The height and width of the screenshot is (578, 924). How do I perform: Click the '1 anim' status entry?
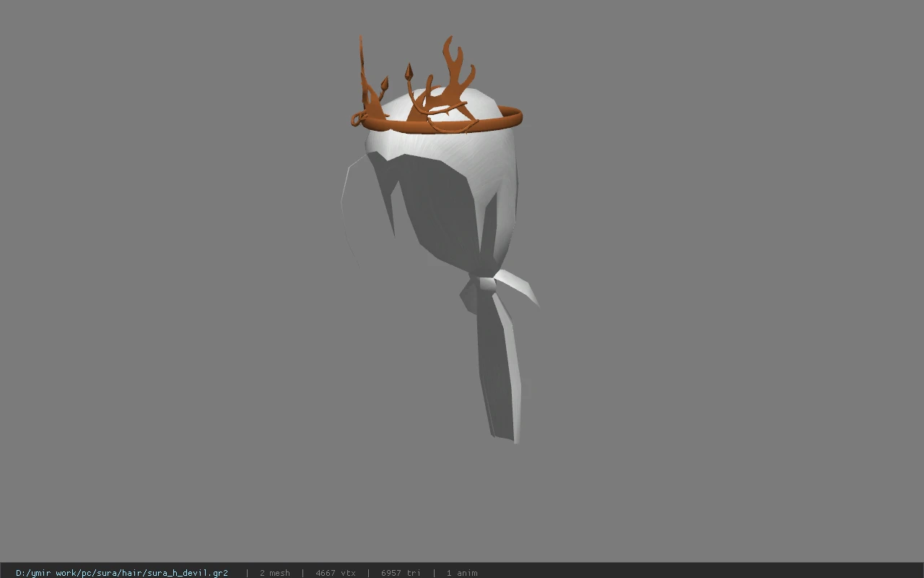tap(462, 573)
